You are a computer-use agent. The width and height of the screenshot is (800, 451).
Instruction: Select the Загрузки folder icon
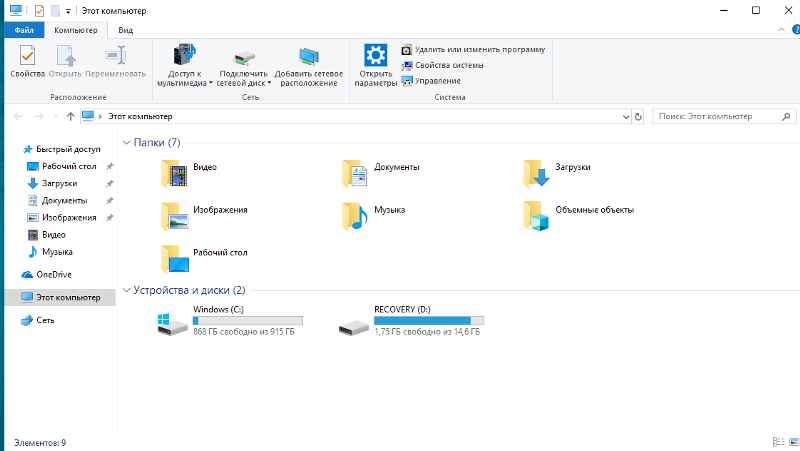[x=536, y=173]
